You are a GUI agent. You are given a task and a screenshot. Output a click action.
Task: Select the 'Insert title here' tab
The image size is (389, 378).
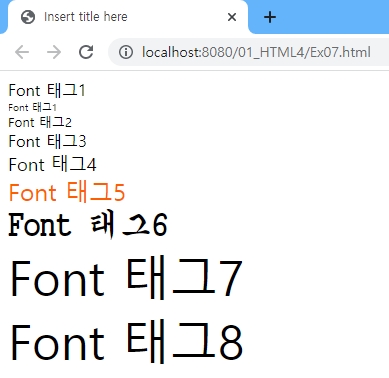tap(128, 17)
